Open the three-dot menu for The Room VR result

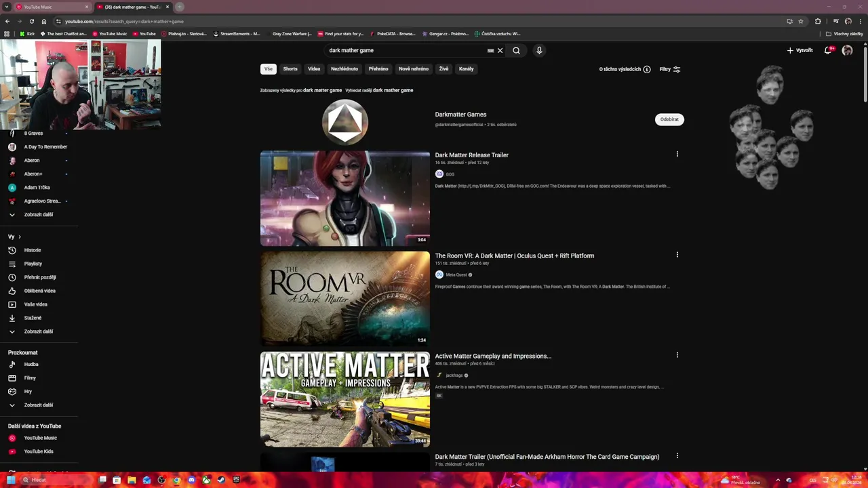click(x=677, y=255)
